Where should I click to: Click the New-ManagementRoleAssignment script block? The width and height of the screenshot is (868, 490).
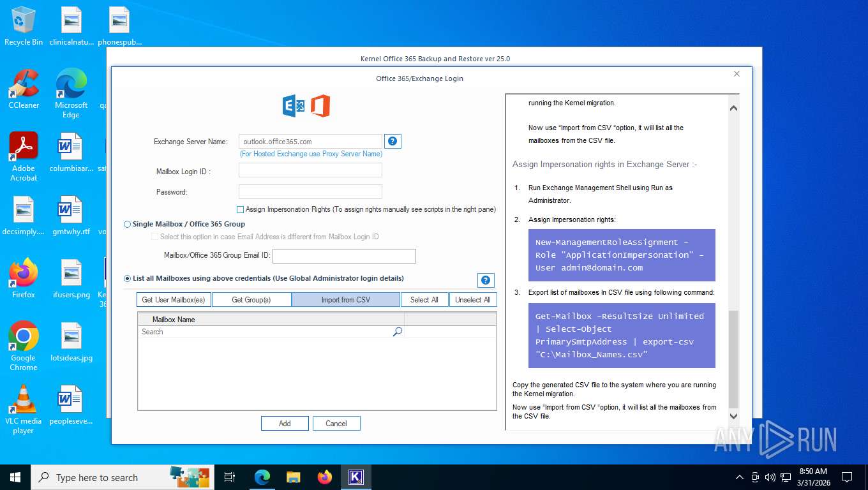(x=622, y=255)
